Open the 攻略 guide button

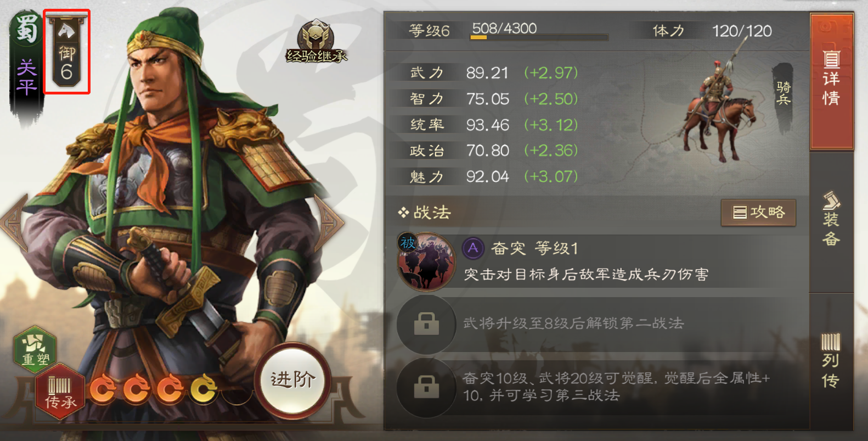click(758, 213)
